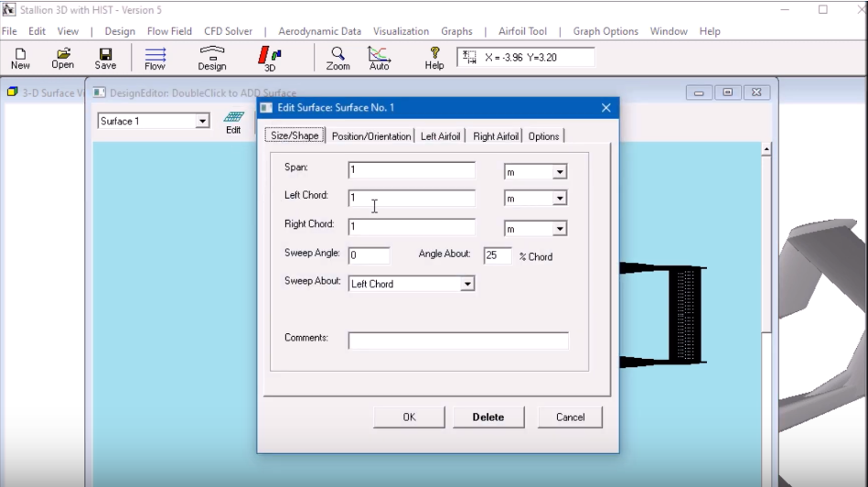Open the Visualization menu
This screenshot has height=487, width=868.
(x=401, y=31)
